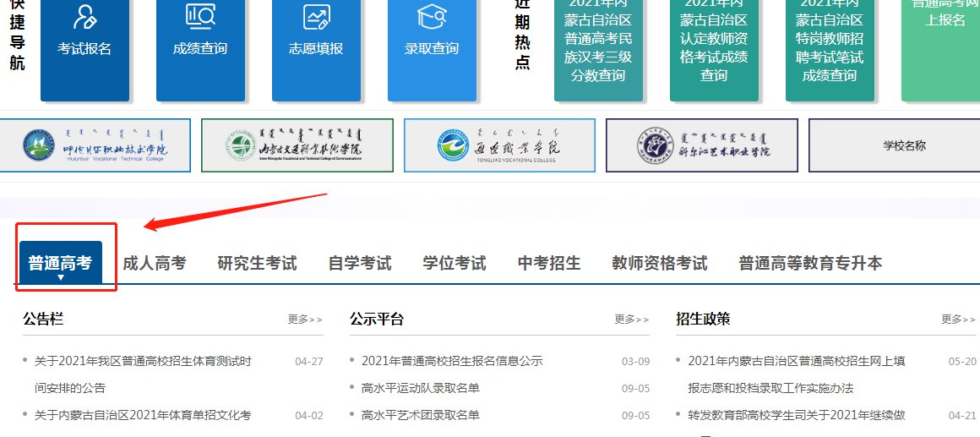Viewport: 980px width, 437px height.
Task: Click the Hulunbuir Vocational Technical College logo
Action: (95, 145)
